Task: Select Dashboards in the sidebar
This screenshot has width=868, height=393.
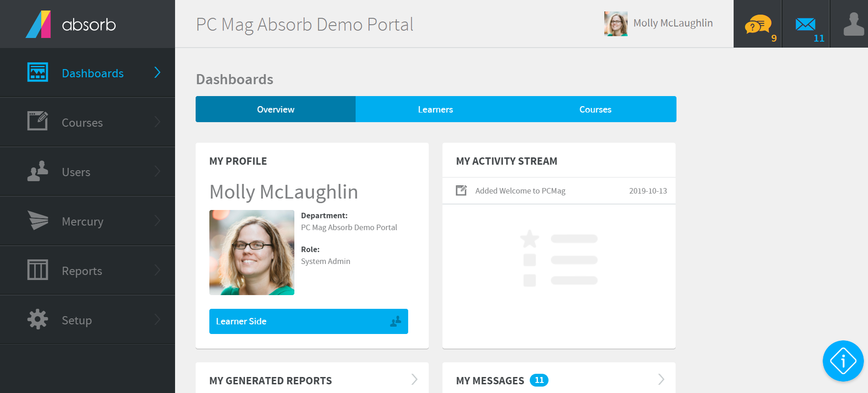Action: pos(93,74)
